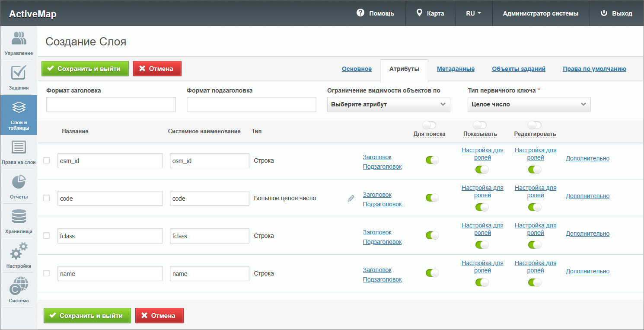Viewport: 644px width, 330px height.
Task: Check the checkbox for osm_id row
Action: coord(47,160)
